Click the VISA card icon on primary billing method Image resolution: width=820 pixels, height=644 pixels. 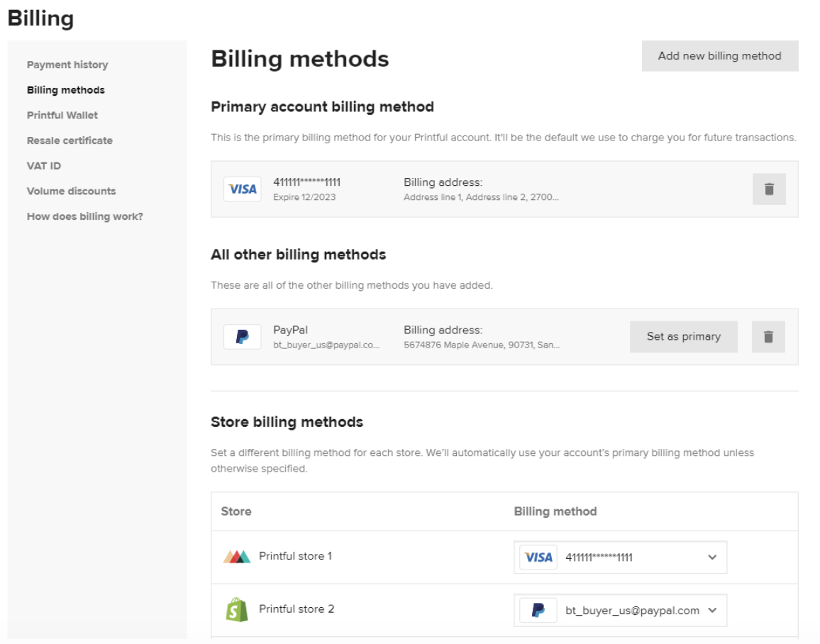[x=242, y=189]
